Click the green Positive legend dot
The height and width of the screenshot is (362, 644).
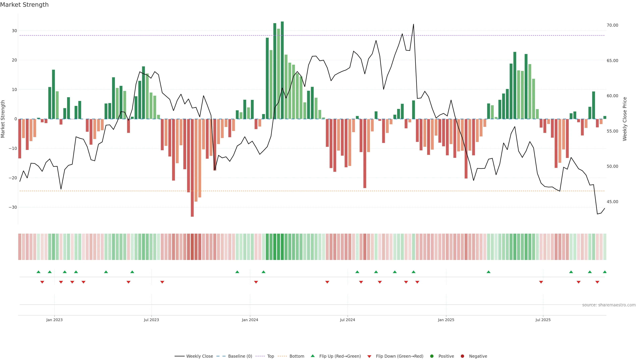tap(432, 356)
